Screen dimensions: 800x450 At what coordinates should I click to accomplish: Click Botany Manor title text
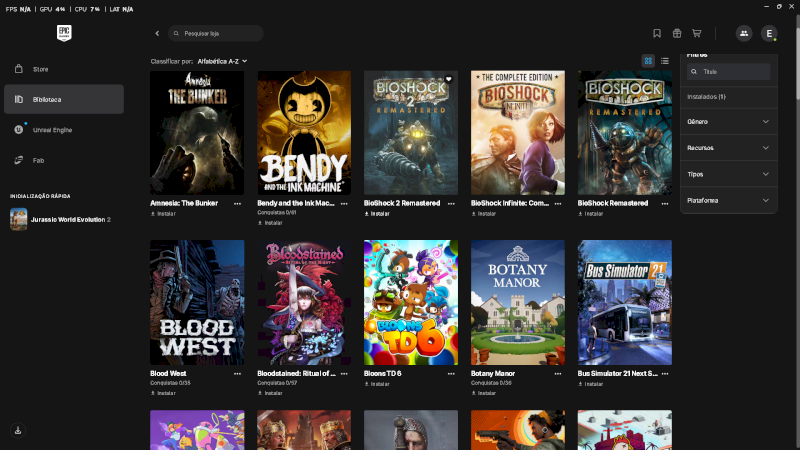coord(493,373)
